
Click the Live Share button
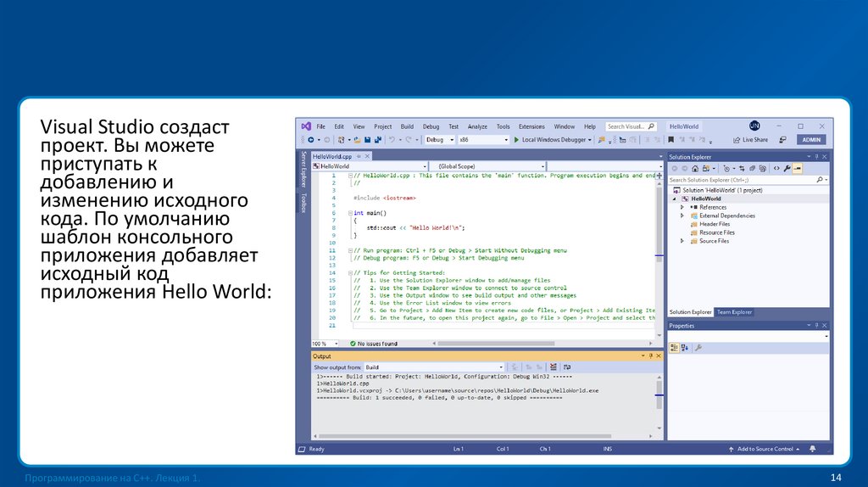click(750, 140)
